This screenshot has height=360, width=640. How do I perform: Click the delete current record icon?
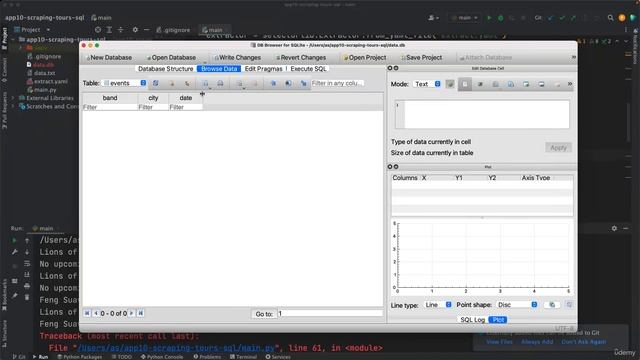click(255, 83)
